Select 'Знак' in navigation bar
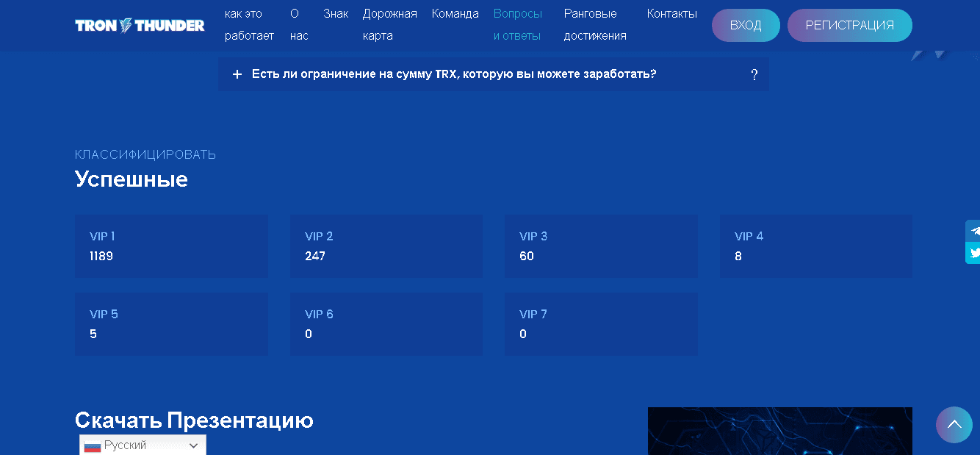The width and height of the screenshot is (980, 455). point(336,14)
